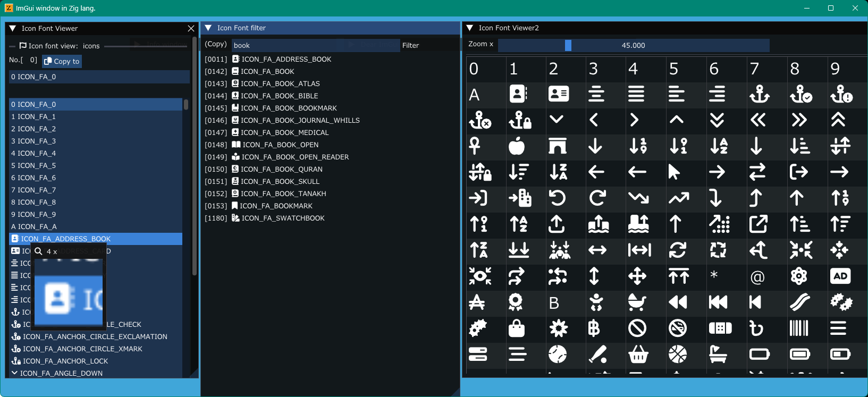Click the (Copy) label in filter panel

coord(216,44)
